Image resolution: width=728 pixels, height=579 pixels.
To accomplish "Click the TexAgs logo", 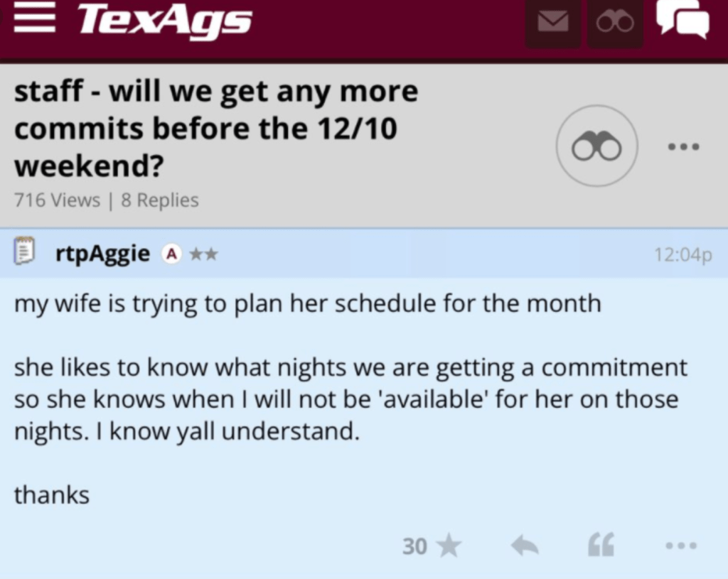I will (x=165, y=19).
